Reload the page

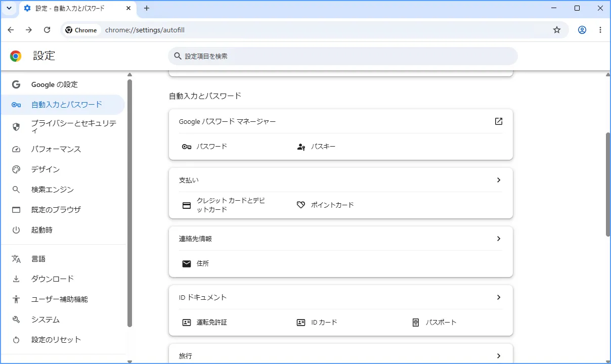point(47,30)
